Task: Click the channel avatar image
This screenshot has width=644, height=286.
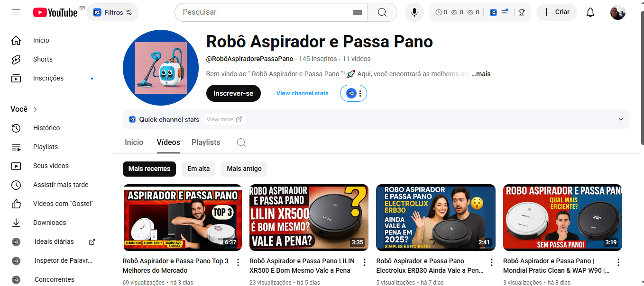Action: coord(160,67)
